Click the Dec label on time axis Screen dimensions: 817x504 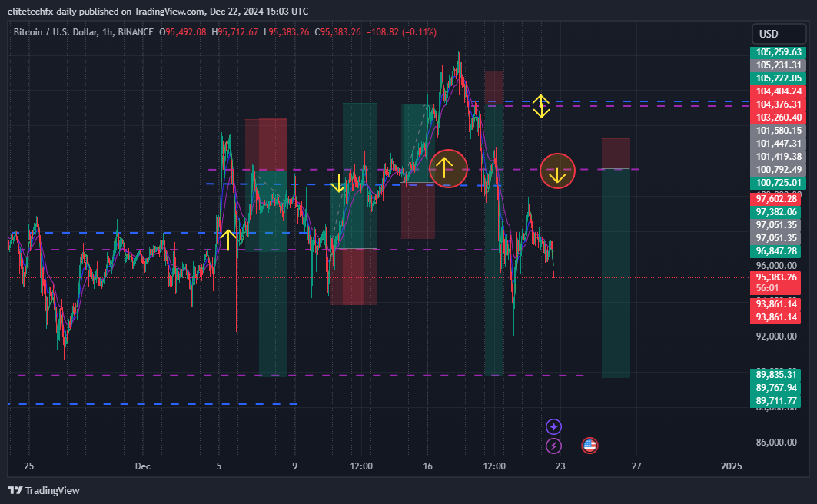click(143, 466)
